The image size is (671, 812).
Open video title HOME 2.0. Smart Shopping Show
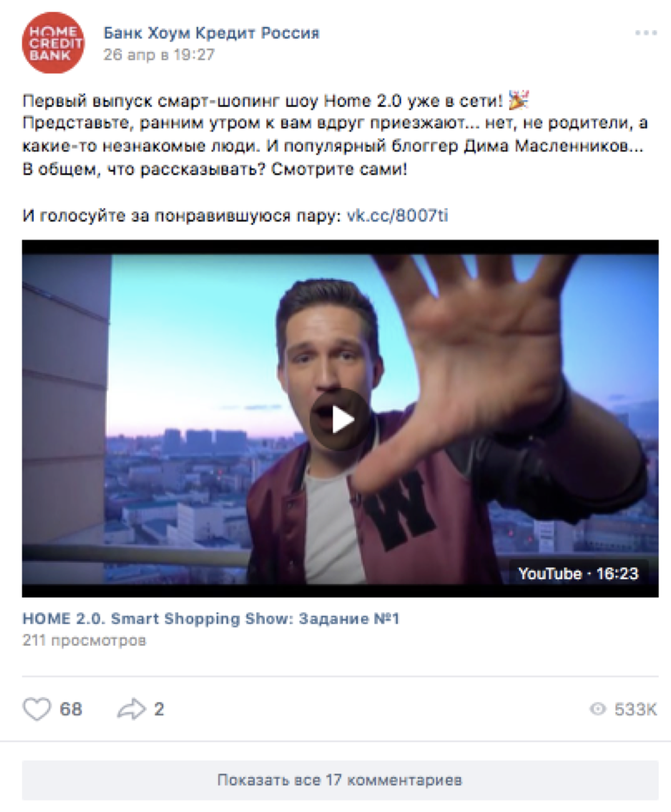click(x=211, y=619)
